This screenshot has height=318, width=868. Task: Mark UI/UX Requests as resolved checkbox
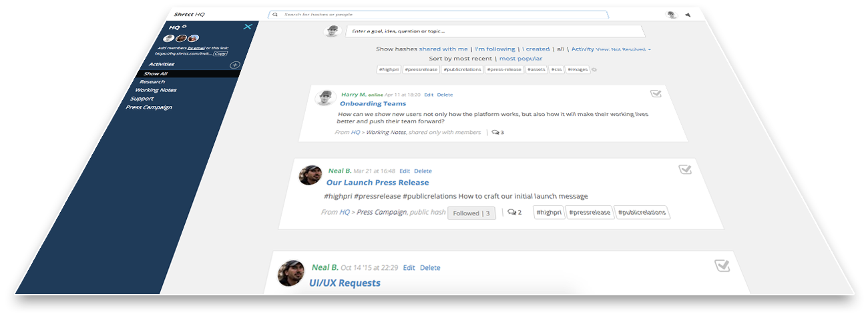(722, 266)
